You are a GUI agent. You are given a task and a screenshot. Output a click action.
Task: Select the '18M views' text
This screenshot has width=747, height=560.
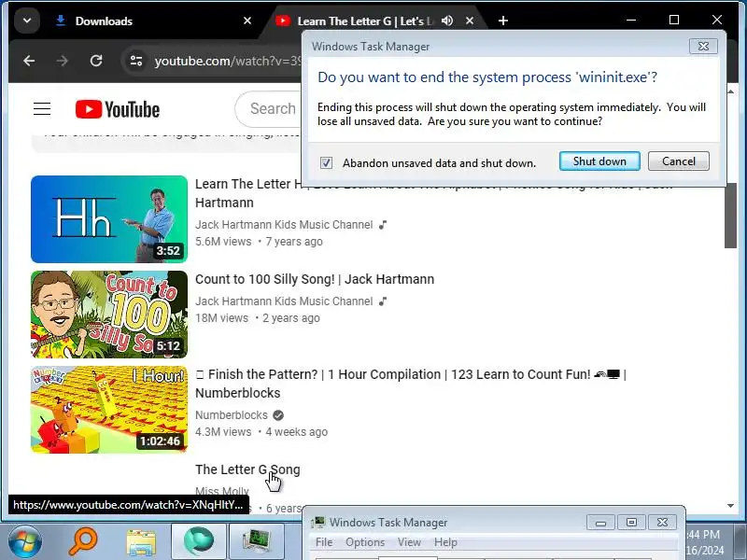tap(221, 318)
